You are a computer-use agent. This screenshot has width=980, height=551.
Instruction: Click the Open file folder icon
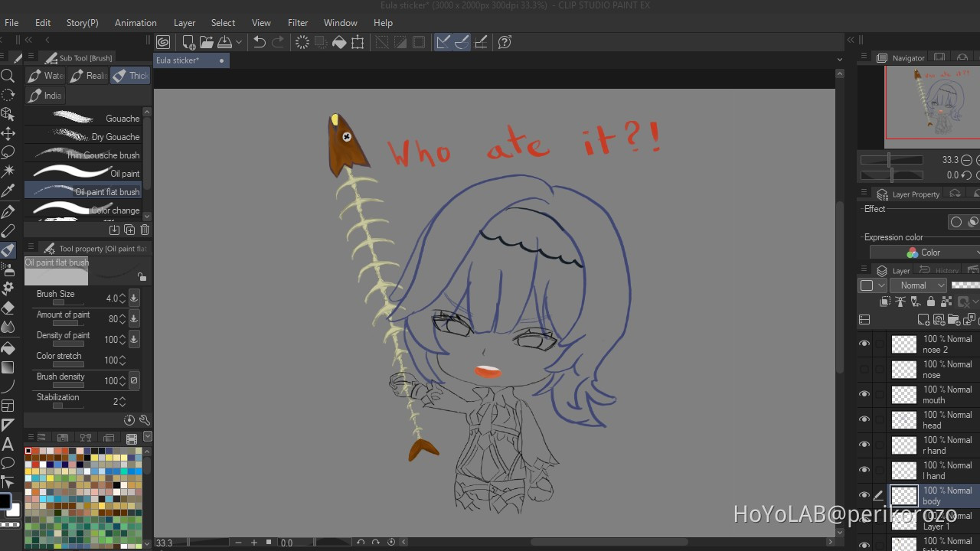pyautogui.click(x=207, y=42)
